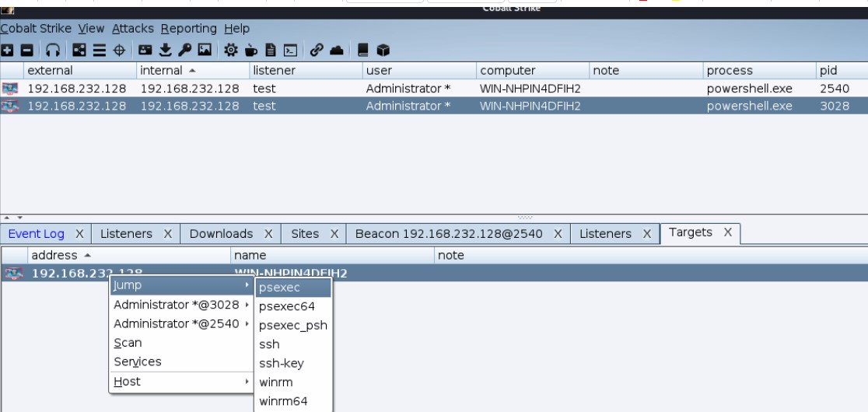Select psexec_psh jump method
Viewport: 868px width, 412px height.
tap(293, 325)
